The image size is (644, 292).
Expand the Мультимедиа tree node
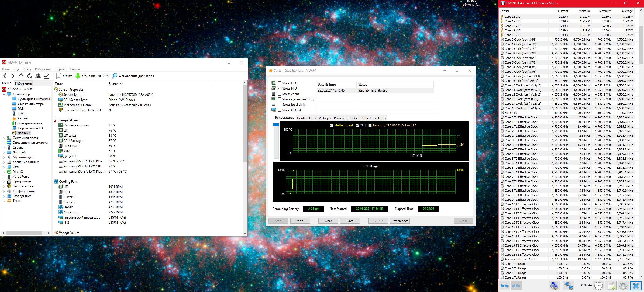pyautogui.click(x=4, y=157)
